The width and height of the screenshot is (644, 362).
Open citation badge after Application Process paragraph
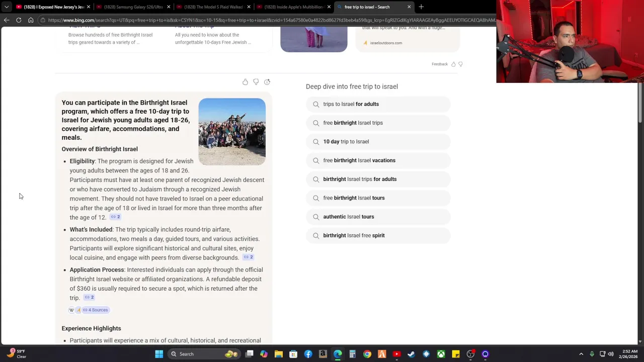[89, 298]
